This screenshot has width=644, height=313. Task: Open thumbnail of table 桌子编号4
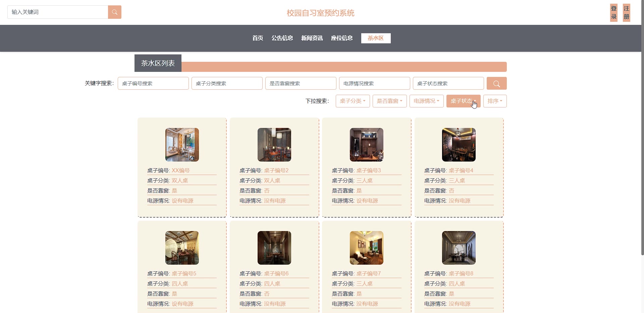(x=459, y=145)
